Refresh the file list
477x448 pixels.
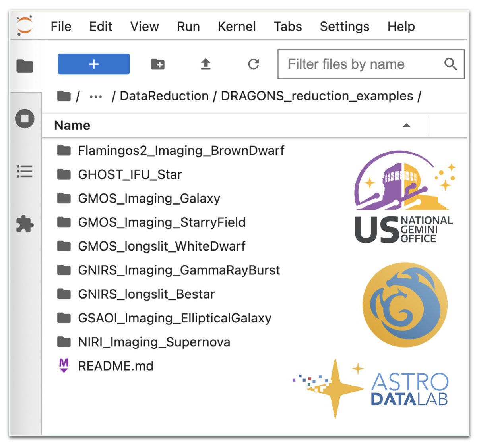254,64
